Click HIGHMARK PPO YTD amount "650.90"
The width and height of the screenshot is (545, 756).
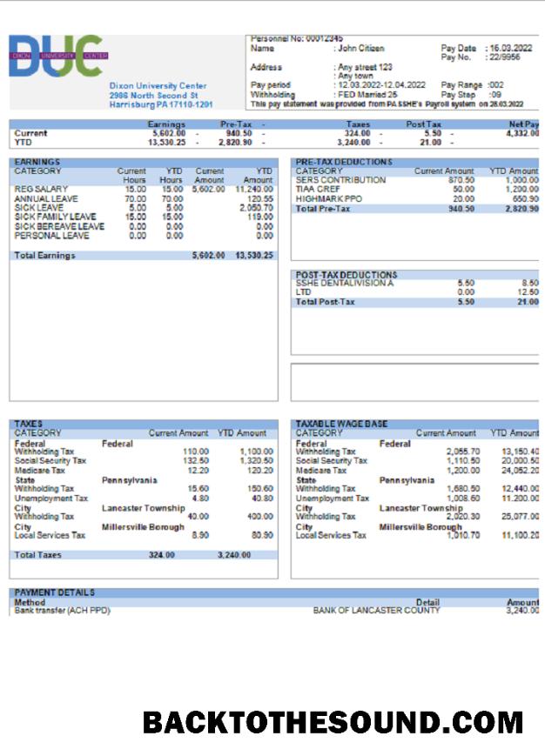point(526,198)
